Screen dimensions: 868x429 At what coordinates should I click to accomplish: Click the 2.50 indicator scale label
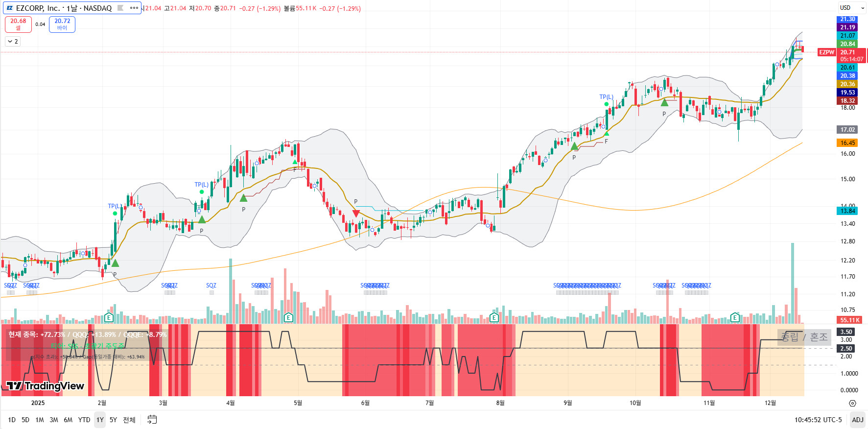tap(846, 349)
